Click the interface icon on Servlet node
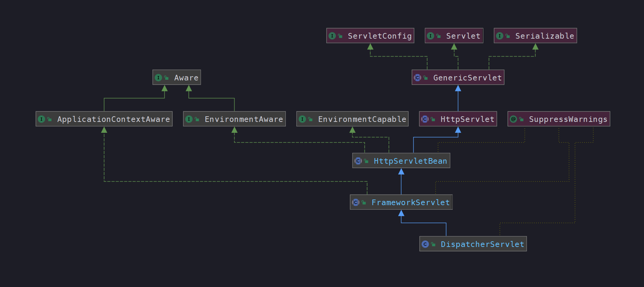 [431, 36]
